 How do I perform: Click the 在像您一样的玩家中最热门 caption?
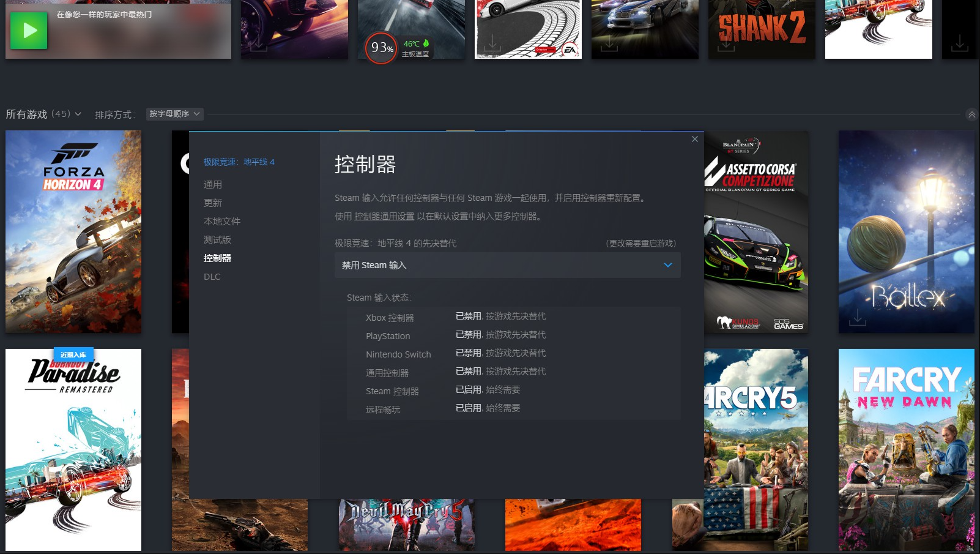point(104,14)
